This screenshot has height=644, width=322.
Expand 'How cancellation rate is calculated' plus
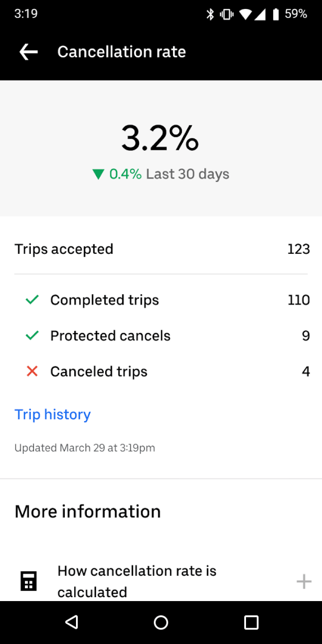point(304,582)
